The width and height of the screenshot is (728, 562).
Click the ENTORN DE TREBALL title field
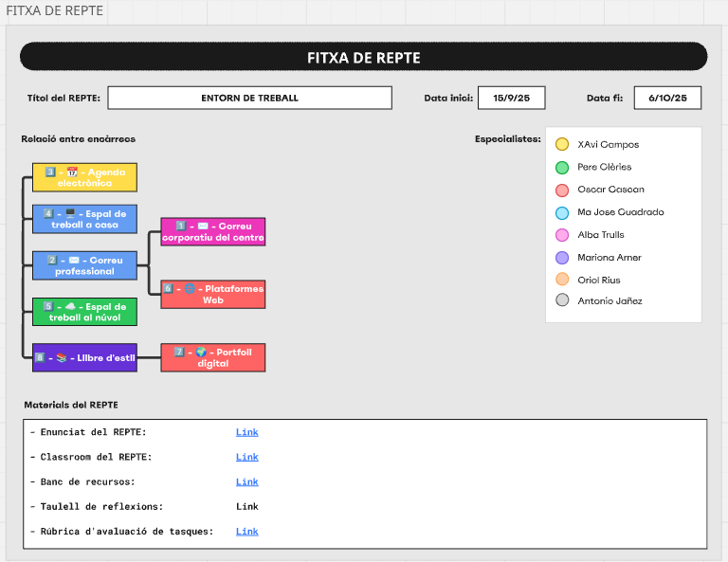249,98
